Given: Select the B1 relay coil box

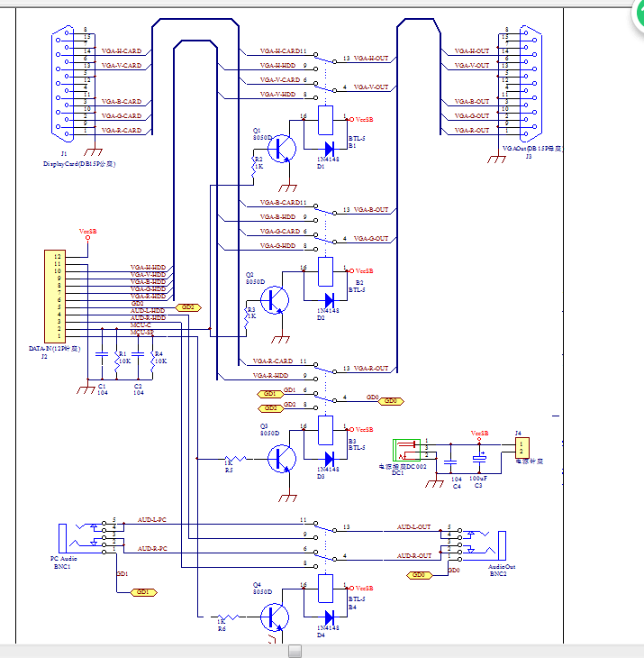Looking at the screenshot, I should [328, 119].
